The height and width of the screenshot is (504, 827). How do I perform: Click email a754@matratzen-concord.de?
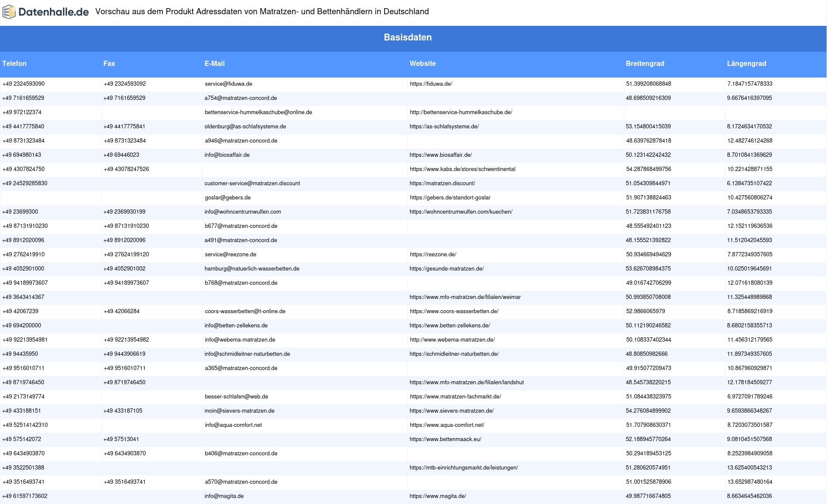click(x=241, y=98)
